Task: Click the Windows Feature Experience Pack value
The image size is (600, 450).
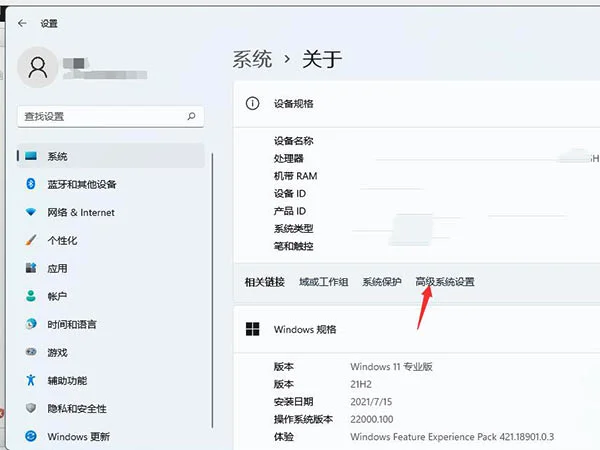Action: (x=452, y=437)
